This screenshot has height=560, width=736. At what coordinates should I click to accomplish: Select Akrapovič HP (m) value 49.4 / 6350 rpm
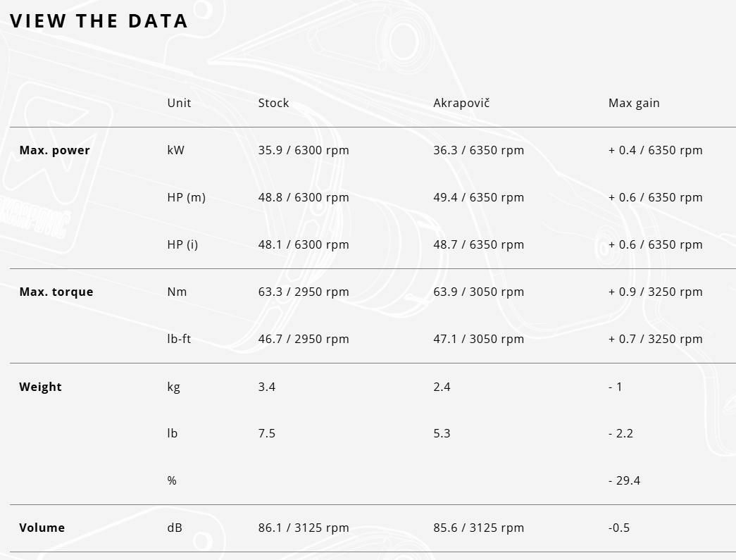tap(478, 197)
